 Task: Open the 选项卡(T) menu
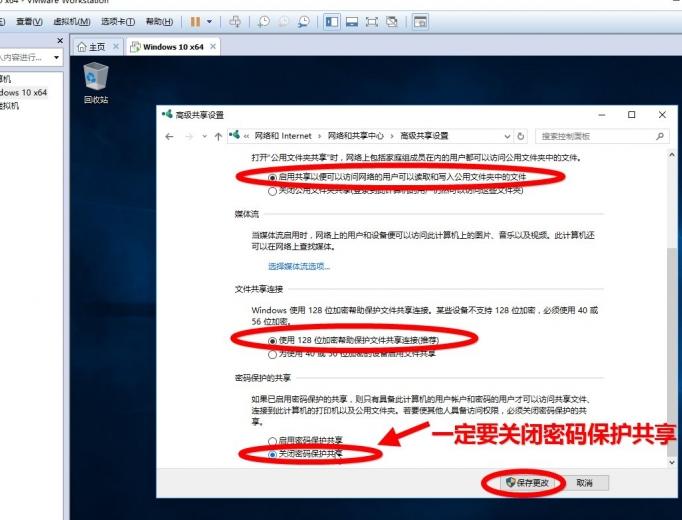coord(117,21)
